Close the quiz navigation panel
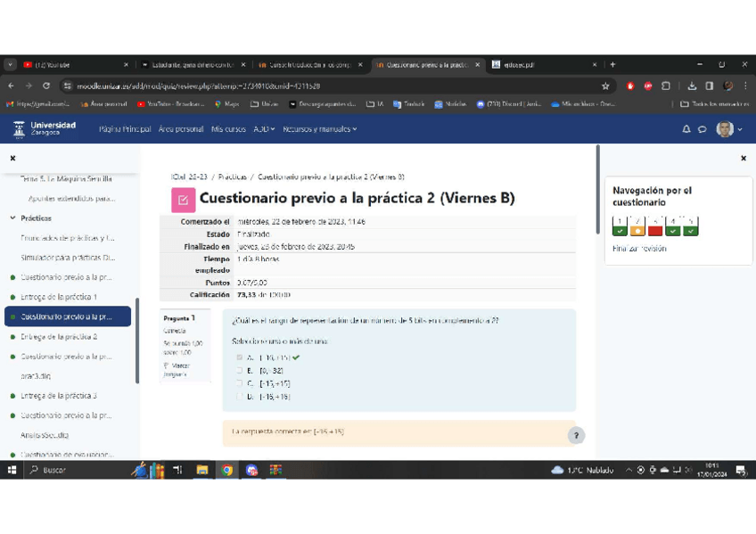 744,158
